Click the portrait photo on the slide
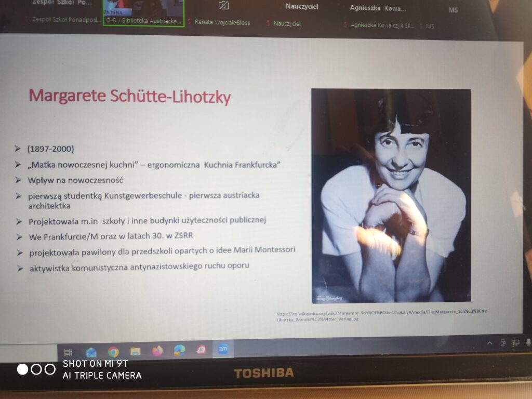Screen dimensions: 532x399 point(391,195)
